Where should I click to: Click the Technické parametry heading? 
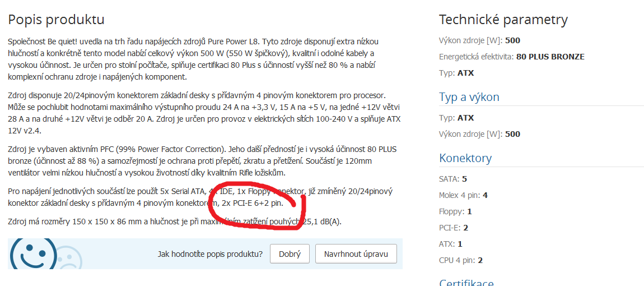(x=503, y=19)
